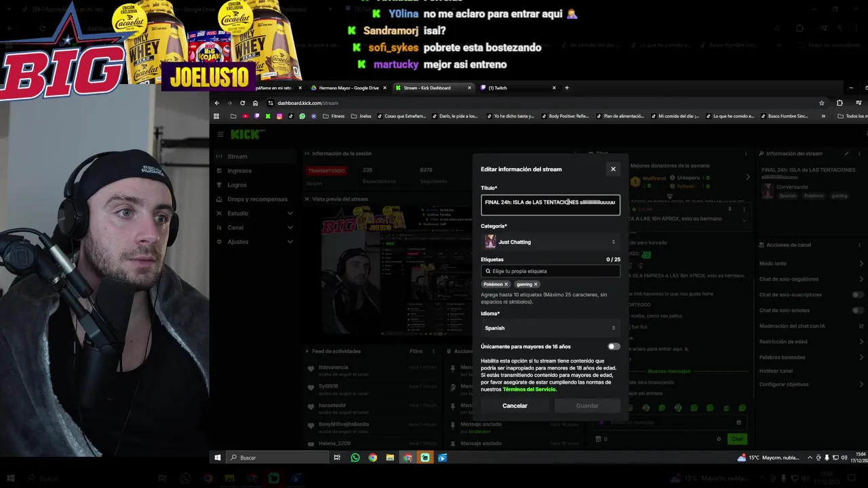Open the Chrome extensions menu
The height and width of the screenshot is (488, 868).
point(840,103)
